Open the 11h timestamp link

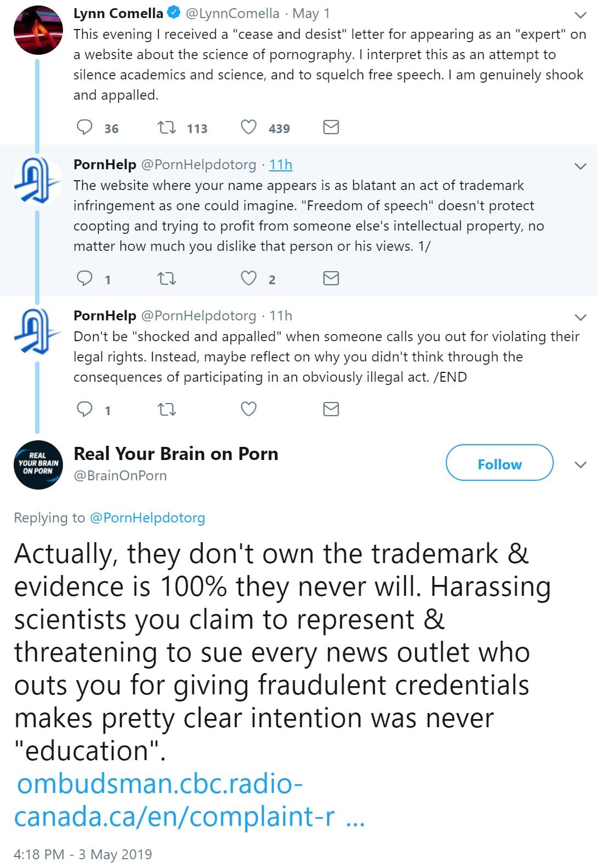point(280,164)
